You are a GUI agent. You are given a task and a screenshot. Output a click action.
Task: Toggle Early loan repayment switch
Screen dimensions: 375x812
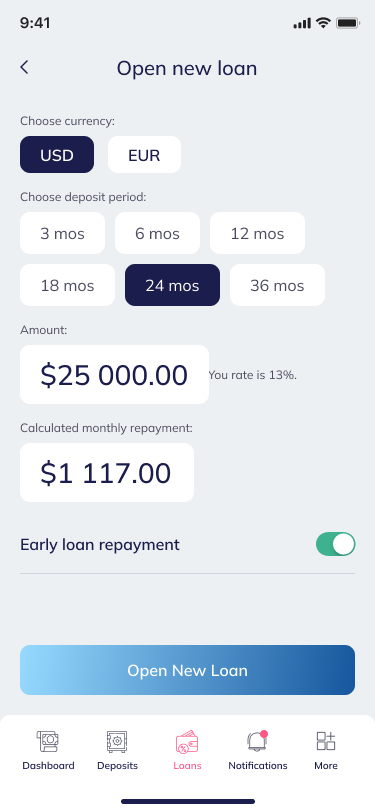pos(336,544)
